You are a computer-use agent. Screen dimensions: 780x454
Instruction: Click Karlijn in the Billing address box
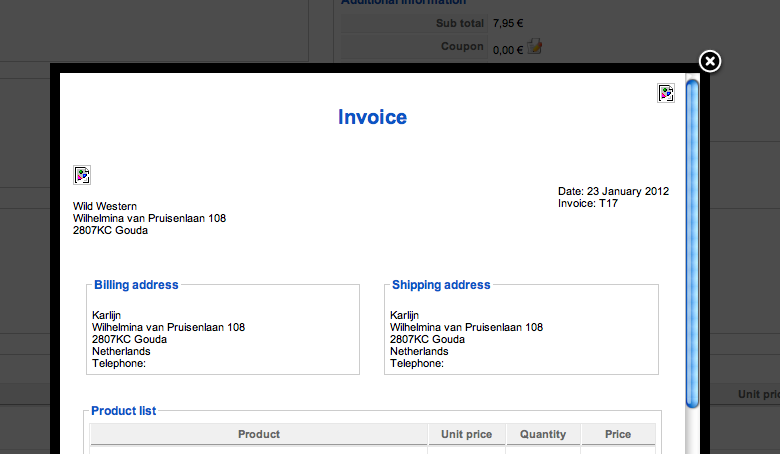tap(106, 315)
